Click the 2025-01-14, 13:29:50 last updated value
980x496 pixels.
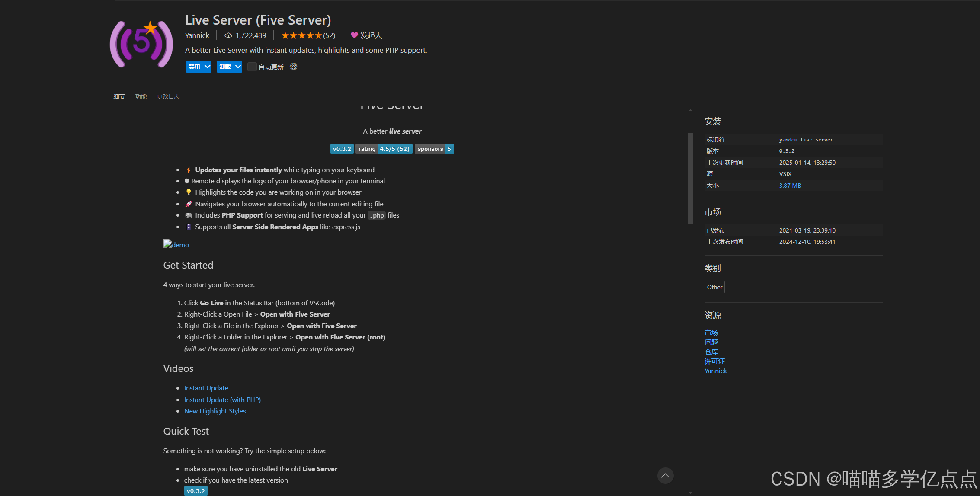pyautogui.click(x=807, y=163)
